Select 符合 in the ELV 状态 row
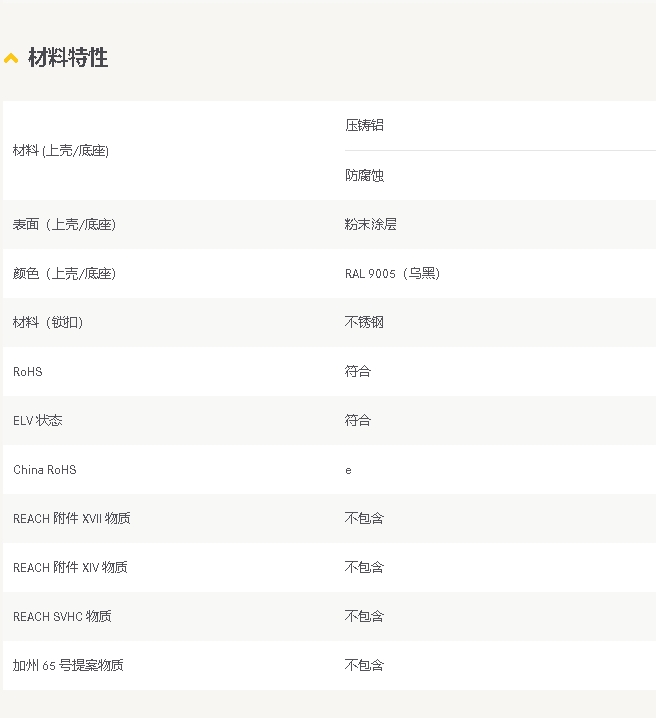This screenshot has width=656, height=718. pyautogui.click(x=358, y=420)
